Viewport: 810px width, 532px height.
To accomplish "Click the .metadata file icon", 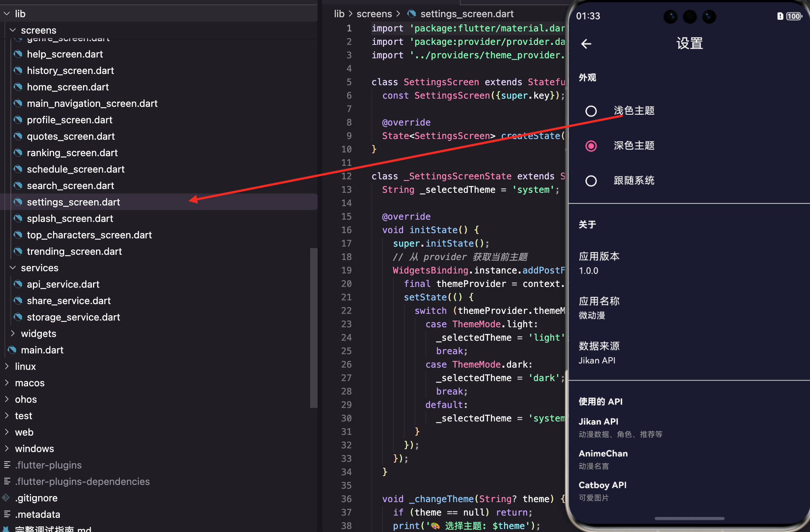I will [x=7, y=514].
